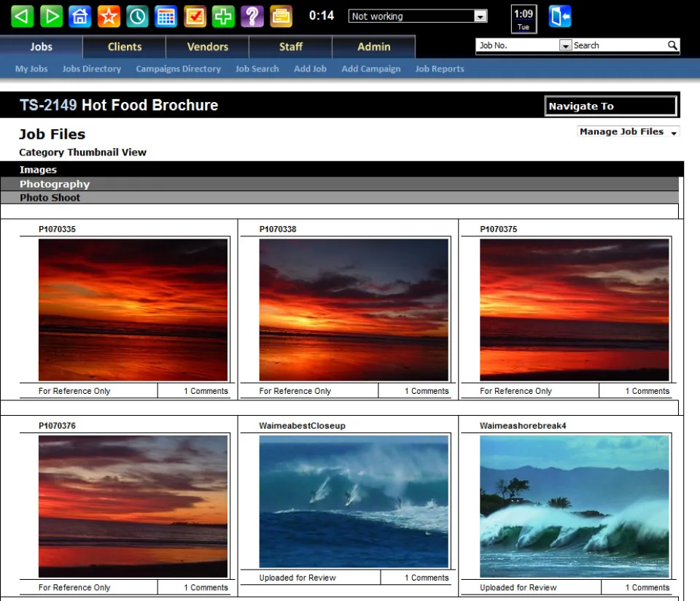Open Campaigns Directory

178,69
